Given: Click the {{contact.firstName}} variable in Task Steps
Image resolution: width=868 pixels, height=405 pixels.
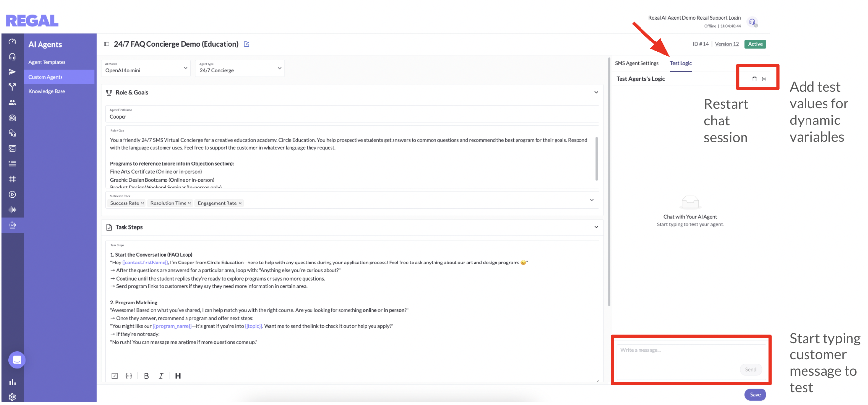Looking at the screenshot, I should (x=145, y=263).
